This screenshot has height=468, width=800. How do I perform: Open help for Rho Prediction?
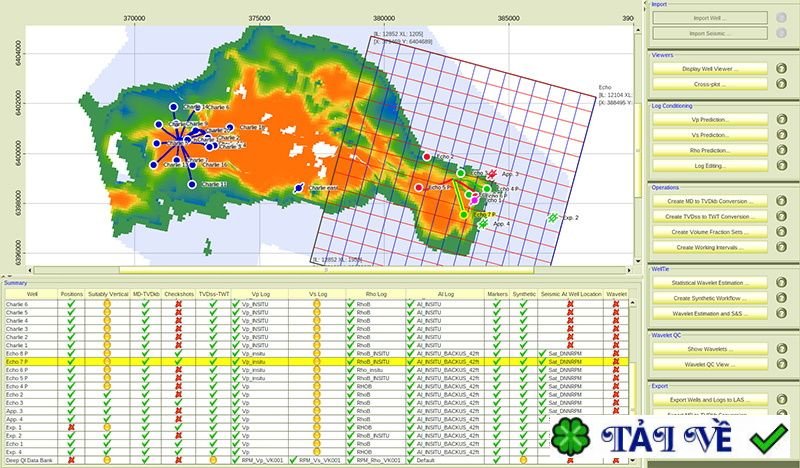(781, 150)
